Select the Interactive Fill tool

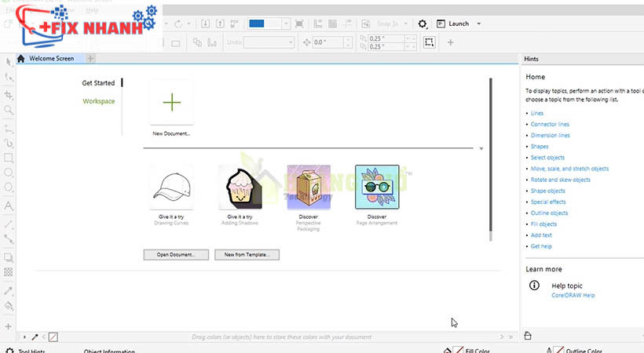(9, 306)
